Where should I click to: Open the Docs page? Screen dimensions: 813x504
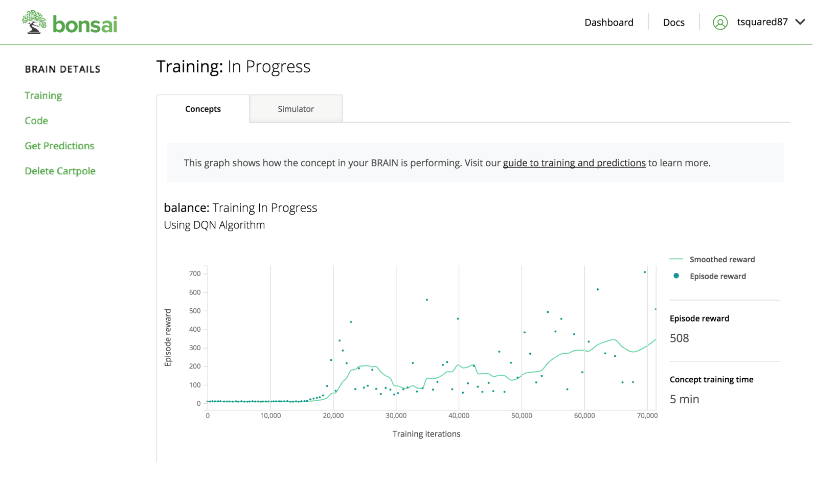(x=673, y=22)
